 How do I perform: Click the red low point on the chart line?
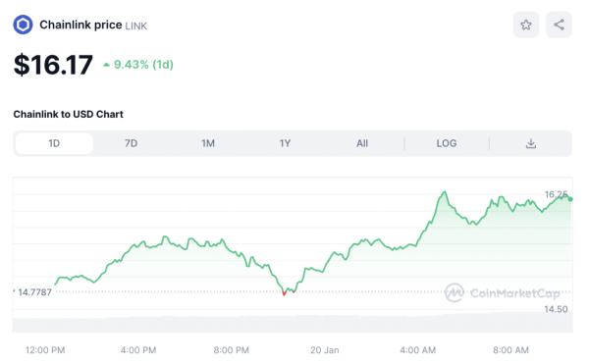click(x=284, y=293)
